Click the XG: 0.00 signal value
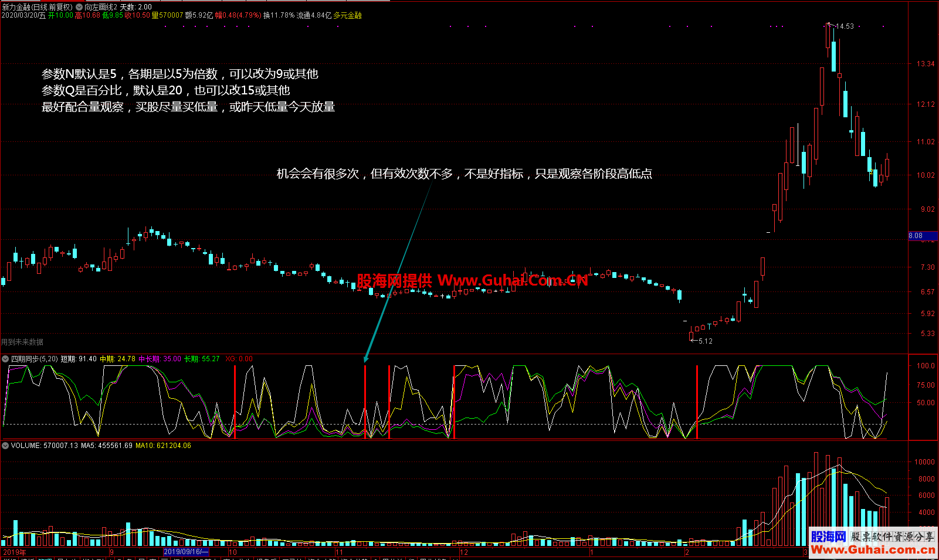Image resolution: width=939 pixels, height=560 pixels. coord(239,359)
